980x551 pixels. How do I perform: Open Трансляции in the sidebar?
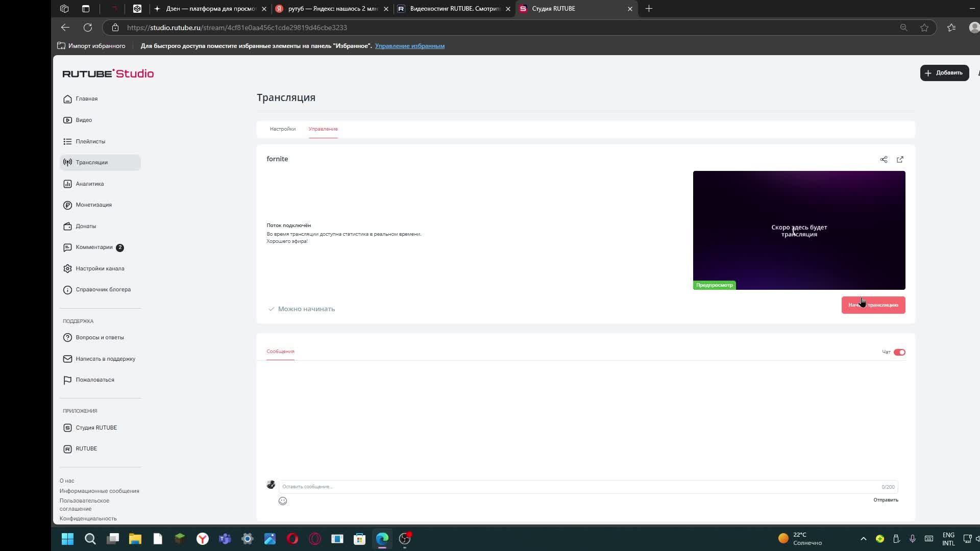coord(92,162)
